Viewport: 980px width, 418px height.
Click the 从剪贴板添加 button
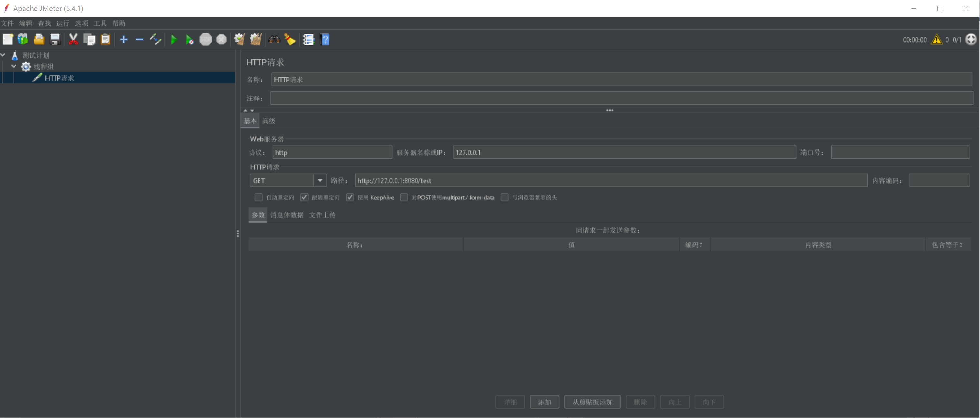point(592,402)
